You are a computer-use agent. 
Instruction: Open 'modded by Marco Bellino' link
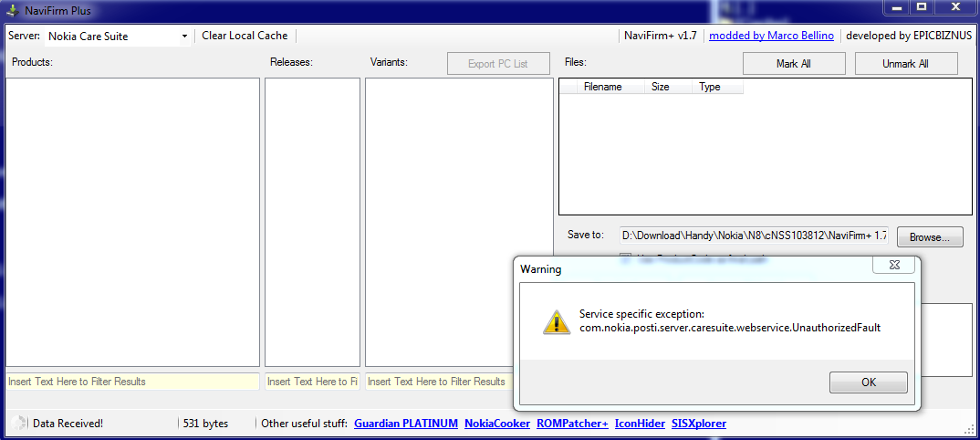(x=771, y=36)
